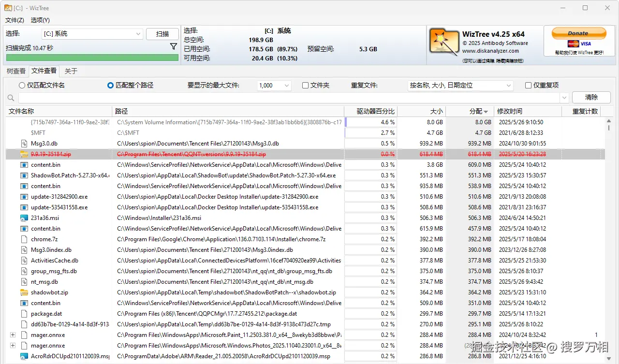Click the green scan progress bar
The height and width of the screenshot is (364, 619).
[x=92, y=58]
